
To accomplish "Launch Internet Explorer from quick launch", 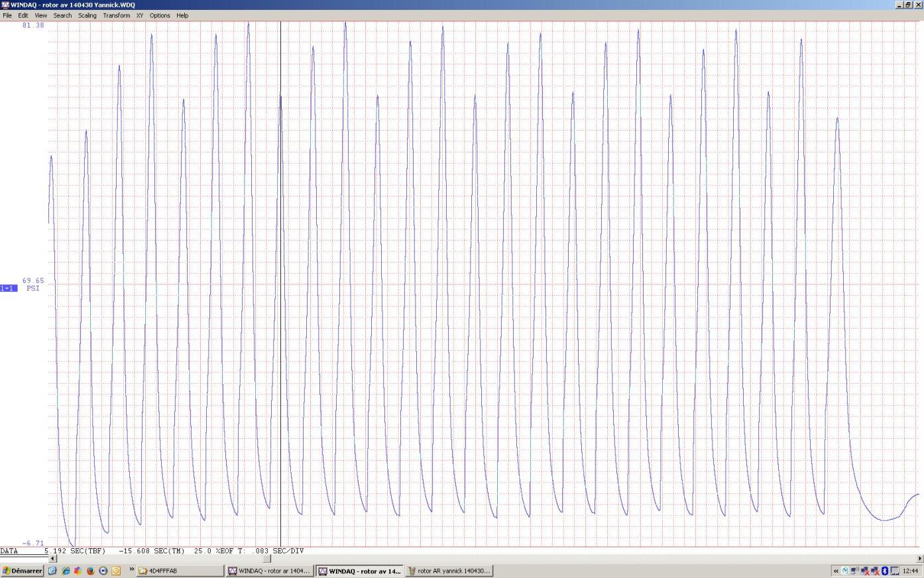I will [x=65, y=571].
